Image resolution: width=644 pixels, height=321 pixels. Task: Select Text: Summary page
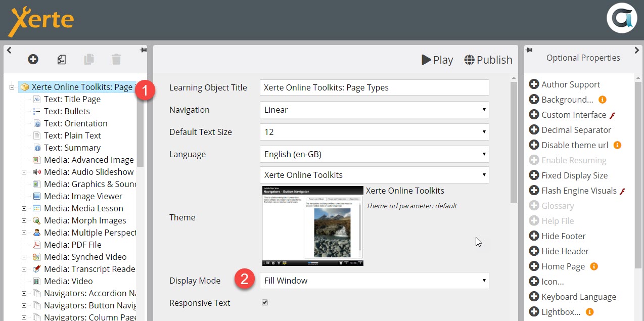(x=72, y=148)
